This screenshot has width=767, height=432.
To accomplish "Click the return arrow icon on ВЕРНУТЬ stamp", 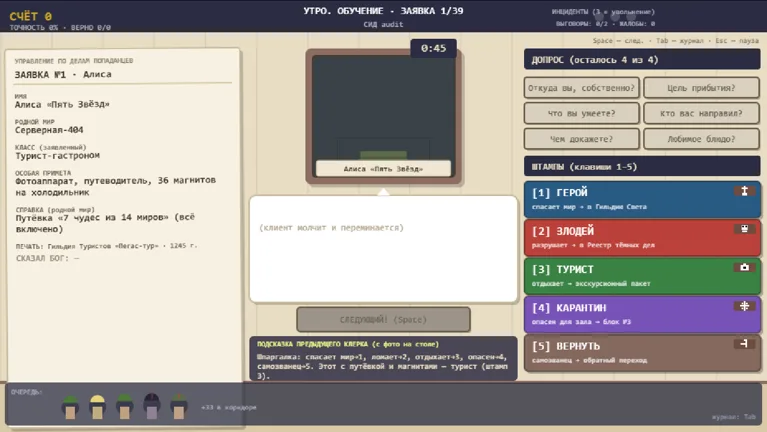I will pyautogui.click(x=744, y=344).
